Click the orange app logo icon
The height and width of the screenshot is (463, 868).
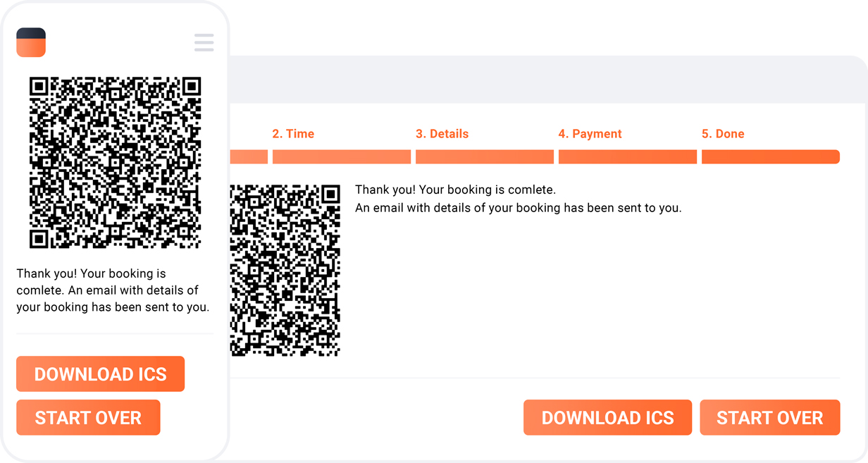click(31, 42)
